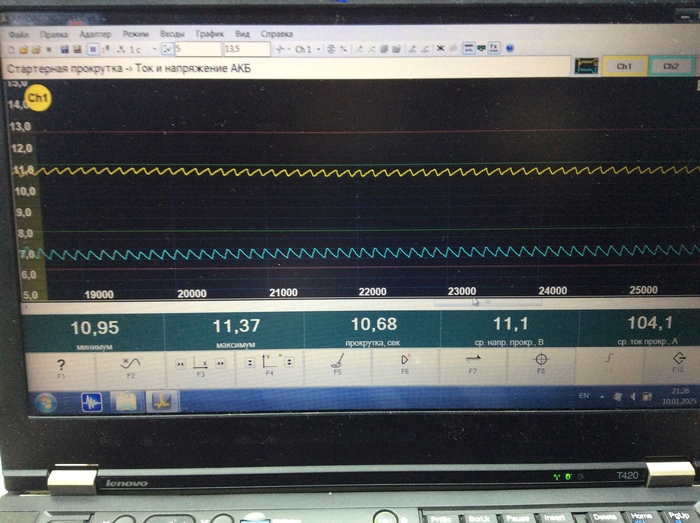Click the dual-waveform overview thumbnail
Screen dimensions: 700x523
[x=586, y=66]
